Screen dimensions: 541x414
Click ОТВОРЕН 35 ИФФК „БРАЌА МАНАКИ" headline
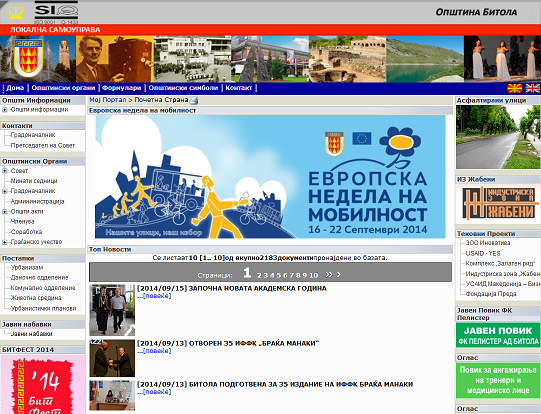[x=228, y=343]
